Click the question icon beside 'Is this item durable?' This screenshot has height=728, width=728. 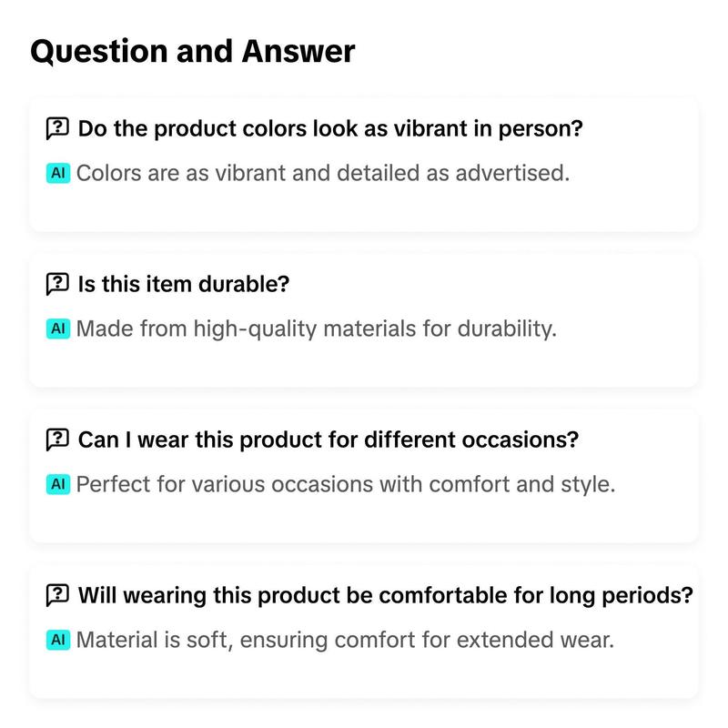coord(57,284)
